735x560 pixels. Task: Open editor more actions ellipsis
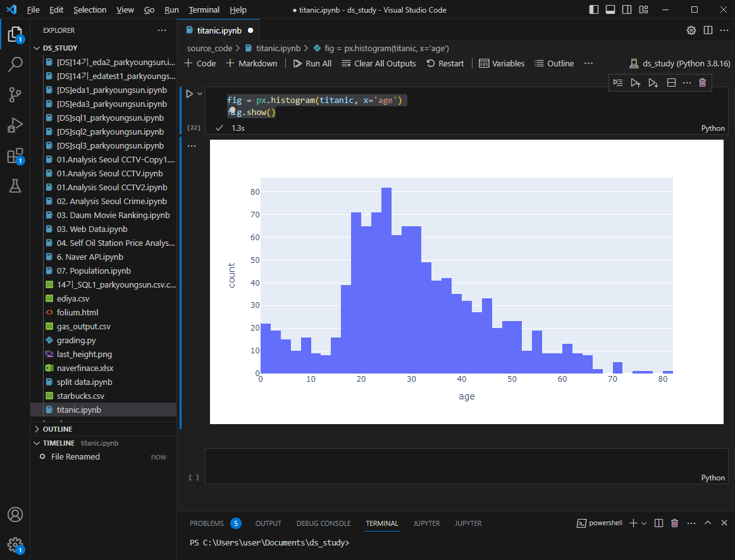(x=724, y=30)
